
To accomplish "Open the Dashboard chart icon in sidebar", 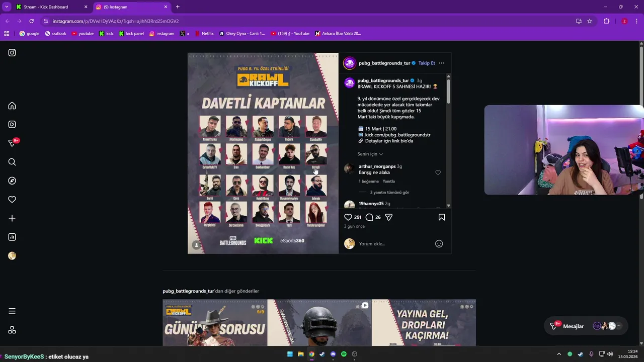I will [x=12, y=237].
